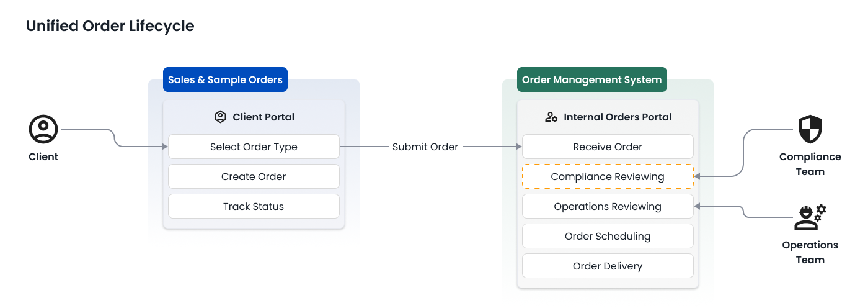Screen dimensions: 868x308
Task: Click the Select Order Type box
Action: 254,147
